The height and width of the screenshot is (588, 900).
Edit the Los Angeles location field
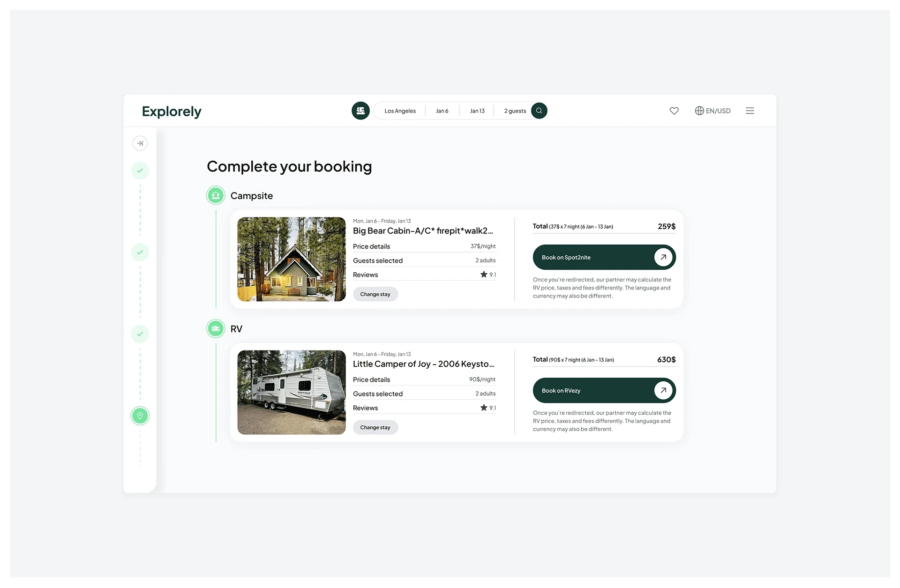400,111
